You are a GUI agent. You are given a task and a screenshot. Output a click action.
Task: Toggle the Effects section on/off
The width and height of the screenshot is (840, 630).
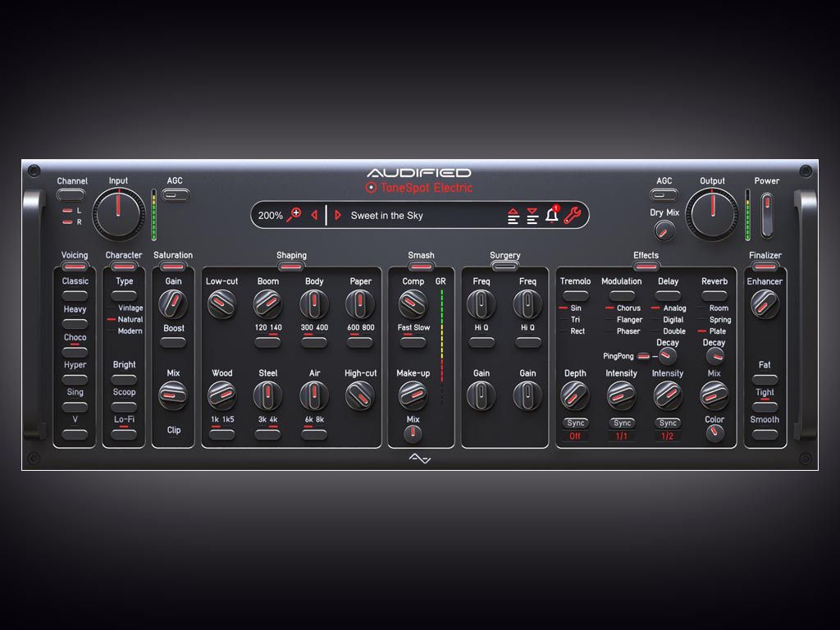pyautogui.click(x=646, y=267)
